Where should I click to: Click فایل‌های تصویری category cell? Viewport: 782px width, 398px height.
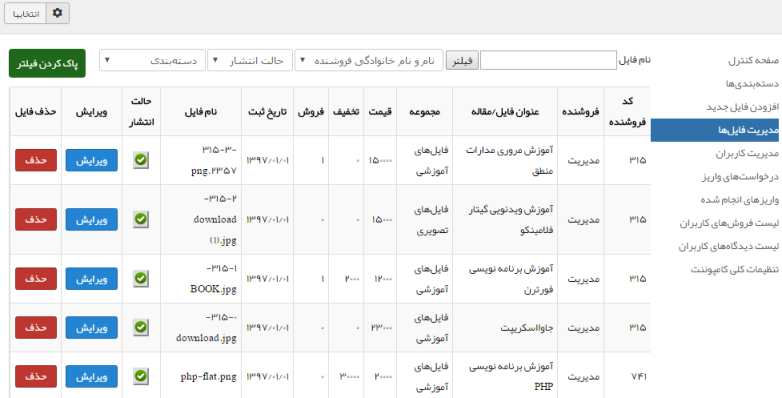pyautogui.click(x=424, y=219)
